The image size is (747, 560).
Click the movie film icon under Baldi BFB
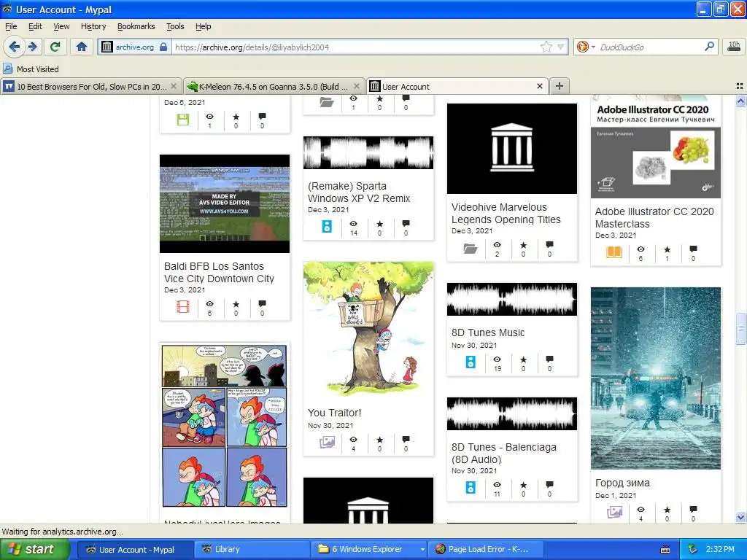click(x=183, y=307)
